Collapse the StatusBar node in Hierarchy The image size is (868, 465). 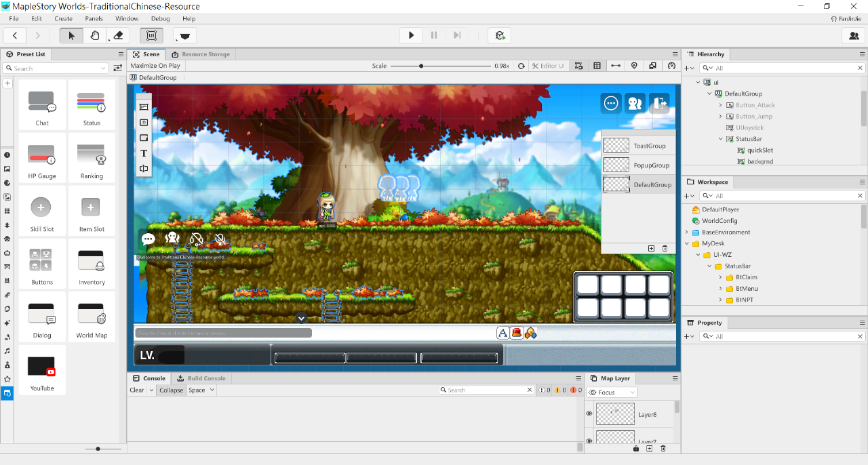coord(721,139)
